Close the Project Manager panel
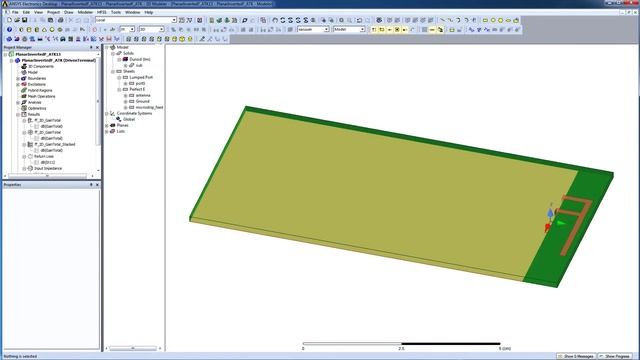The height and width of the screenshot is (360, 640). [97, 47]
